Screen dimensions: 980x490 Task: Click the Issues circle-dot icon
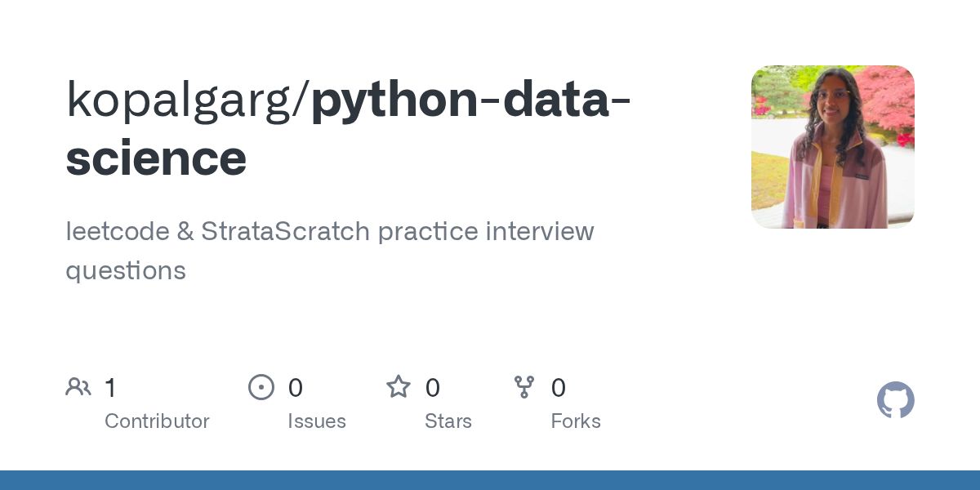261,387
